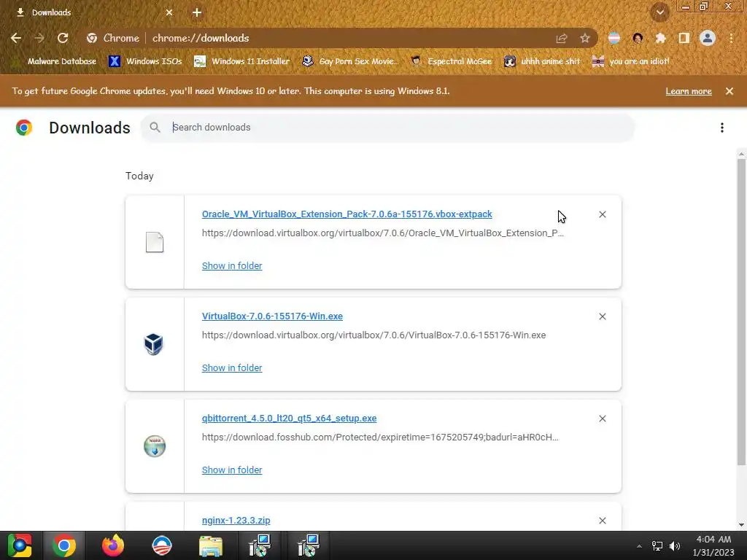747x560 pixels.
Task: Click the second installer icon in taskbar
Action: point(309,545)
